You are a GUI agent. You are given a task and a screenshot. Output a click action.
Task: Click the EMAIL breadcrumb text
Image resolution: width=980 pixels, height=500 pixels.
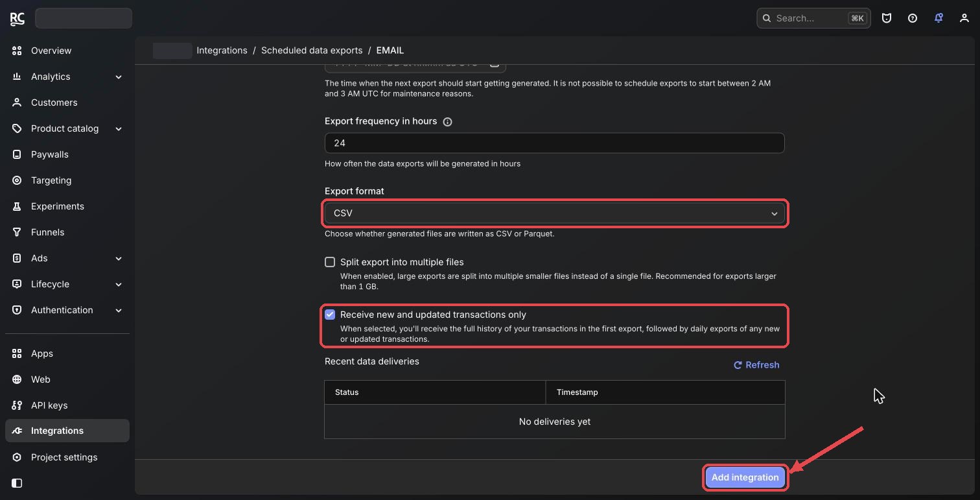pyautogui.click(x=390, y=50)
